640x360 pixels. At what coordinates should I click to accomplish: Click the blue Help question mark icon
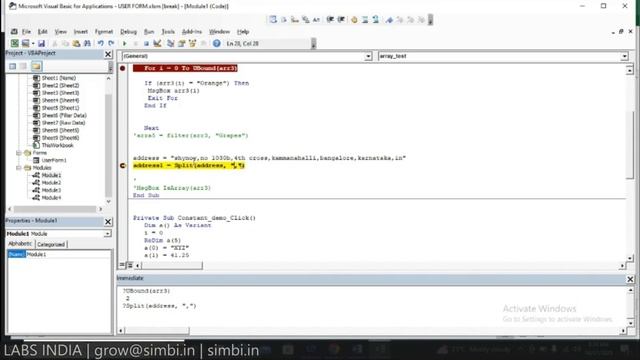click(216, 43)
